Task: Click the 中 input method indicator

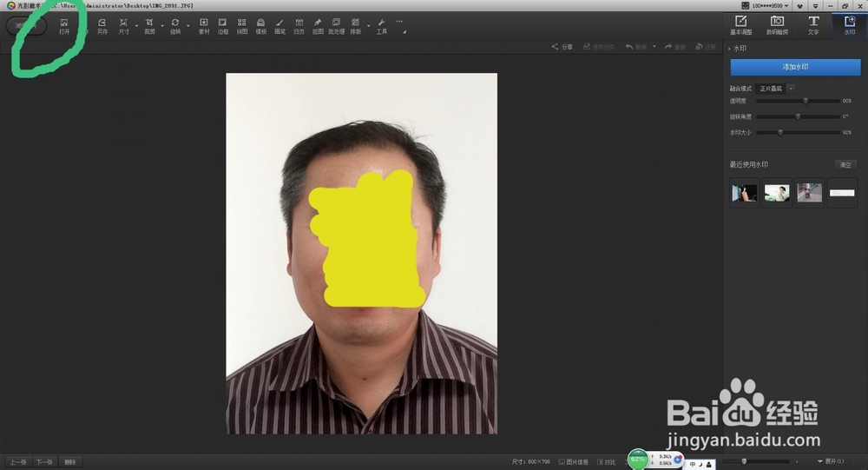Action: tap(693, 465)
